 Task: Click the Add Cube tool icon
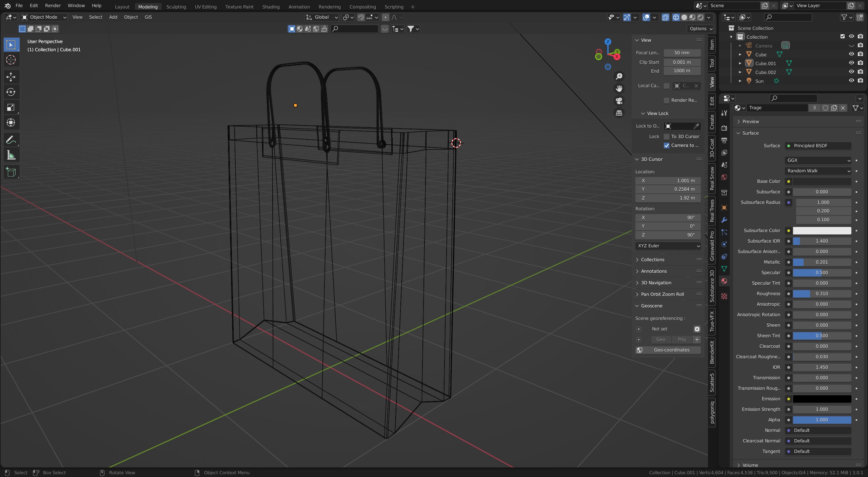pos(11,172)
